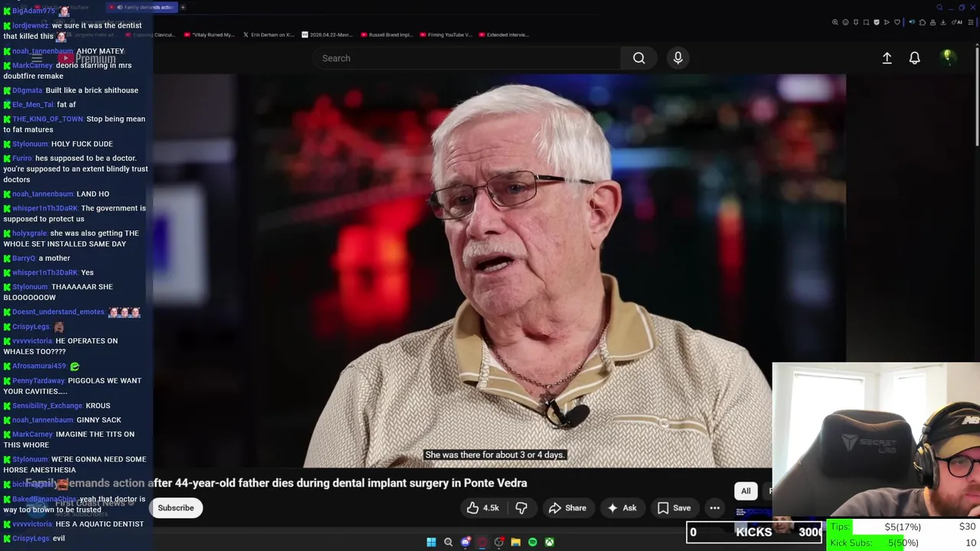The width and height of the screenshot is (980, 551).
Task: Open YouTube notifications bell
Action: (x=914, y=58)
